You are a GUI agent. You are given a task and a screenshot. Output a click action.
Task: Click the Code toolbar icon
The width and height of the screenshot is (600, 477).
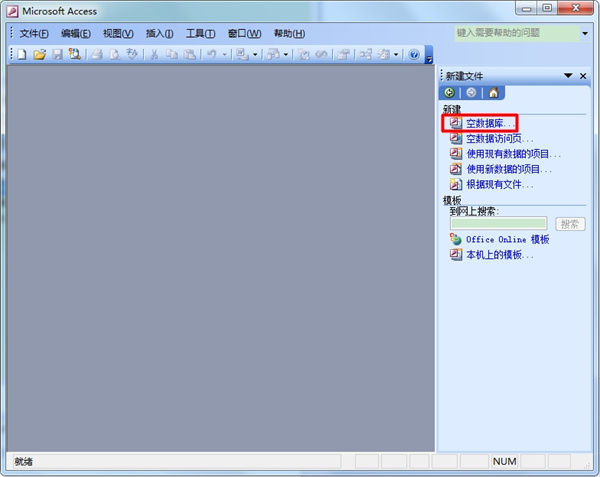click(x=304, y=55)
